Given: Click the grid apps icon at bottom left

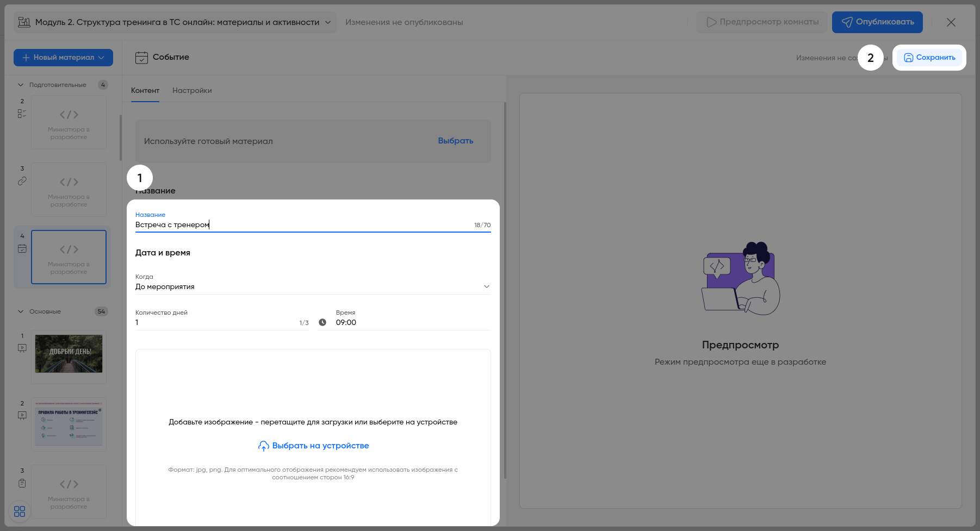Looking at the screenshot, I should click(20, 511).
